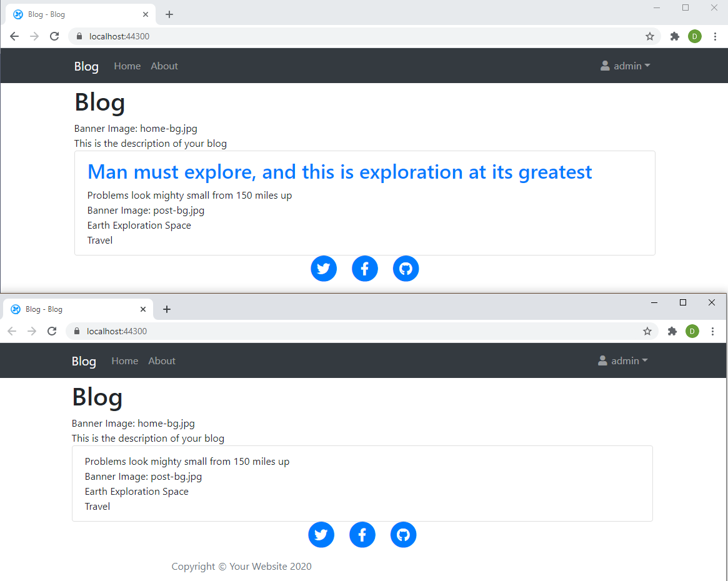
Task: Open profile avatar D in bottom window
Action: point(692,331)
